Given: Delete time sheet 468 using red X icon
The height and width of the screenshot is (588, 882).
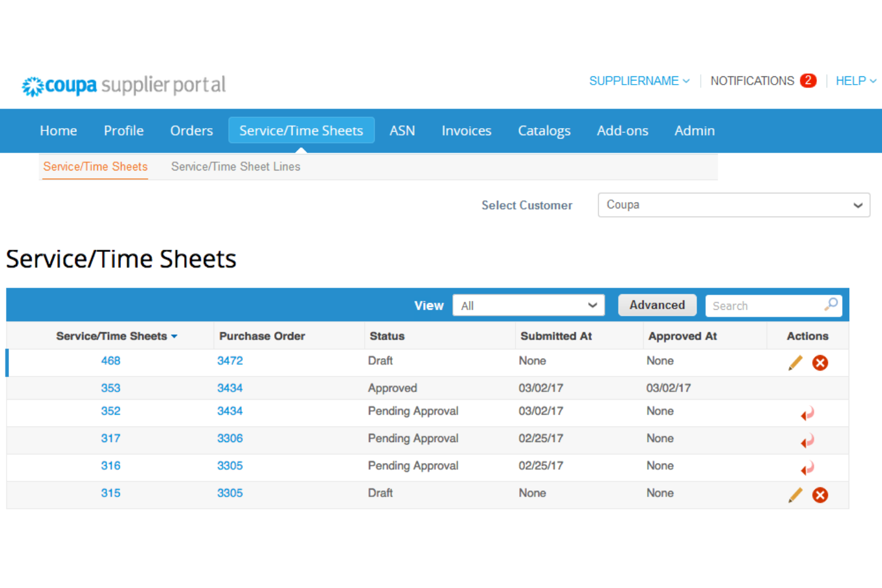Looking at the screenshot, I should pos(821,362).
